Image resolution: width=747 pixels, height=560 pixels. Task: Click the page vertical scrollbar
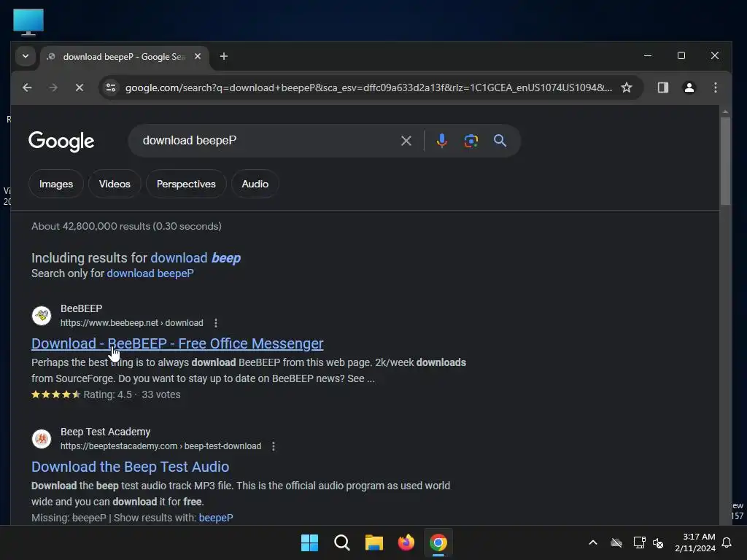[725, 161]
